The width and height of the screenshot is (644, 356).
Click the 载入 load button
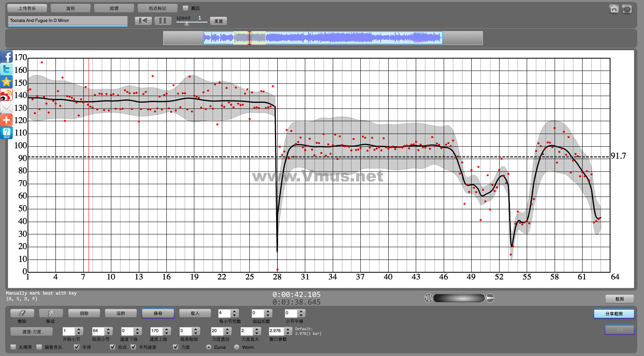point(195,313)
